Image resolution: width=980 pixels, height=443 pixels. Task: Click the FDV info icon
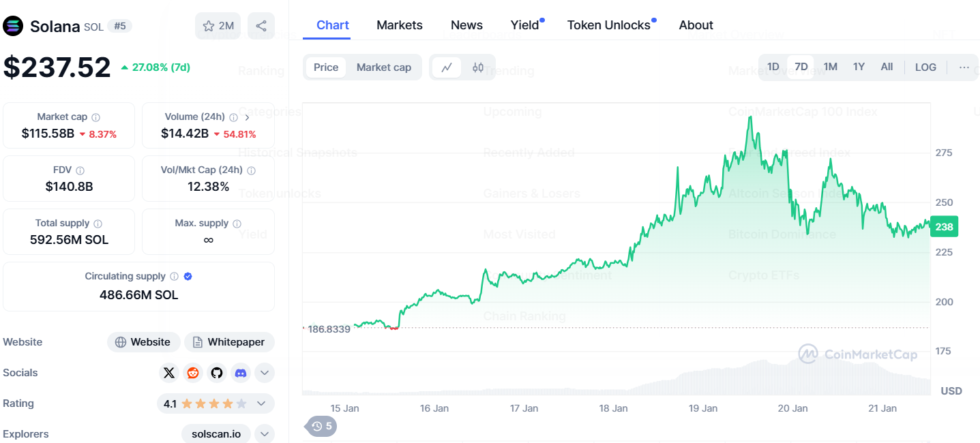coord(80,170)
